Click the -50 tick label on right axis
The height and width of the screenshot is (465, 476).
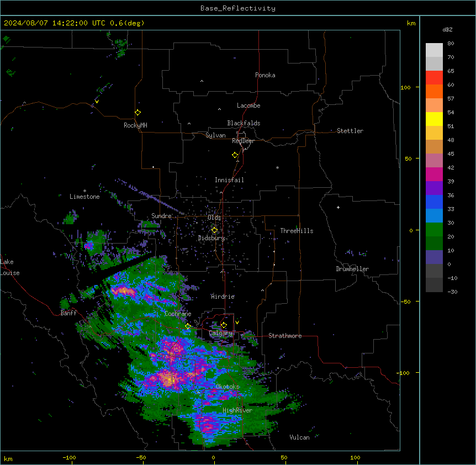(405, 302)
